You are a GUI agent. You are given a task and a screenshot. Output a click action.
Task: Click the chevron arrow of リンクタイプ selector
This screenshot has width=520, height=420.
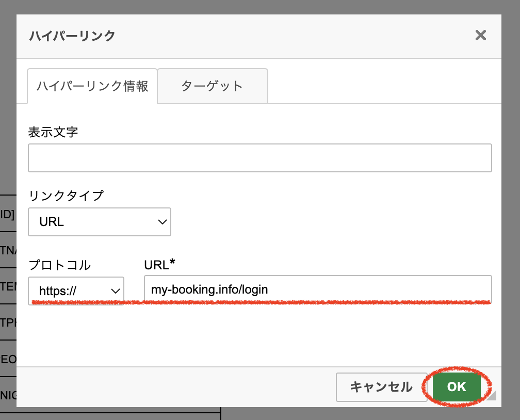click(162, 222)
